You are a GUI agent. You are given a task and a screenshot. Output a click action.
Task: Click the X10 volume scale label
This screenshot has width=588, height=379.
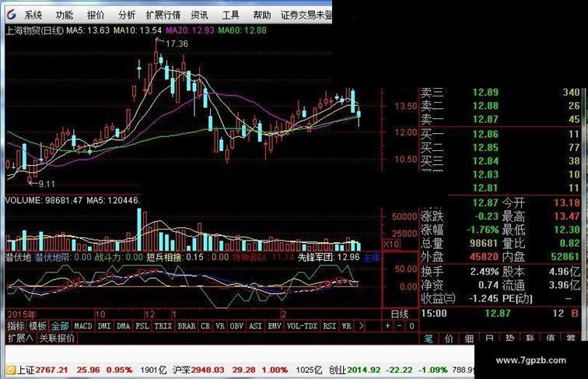point(391,244)
